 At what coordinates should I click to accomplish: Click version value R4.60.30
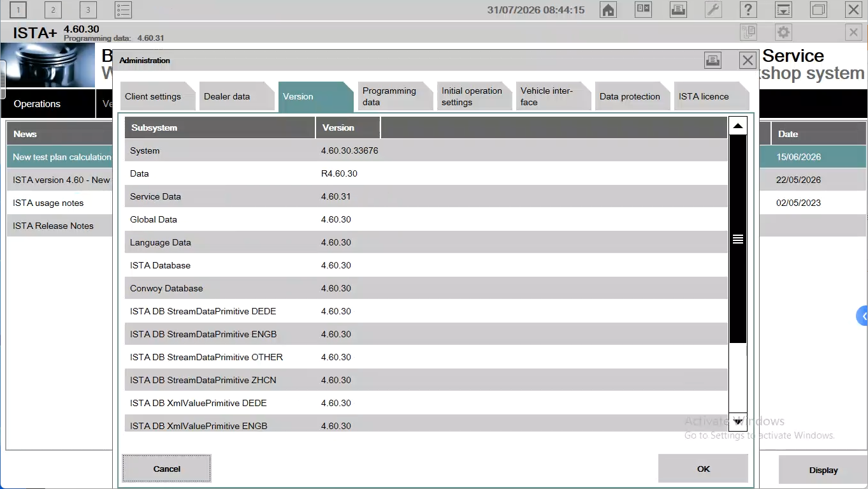point(339,173)
